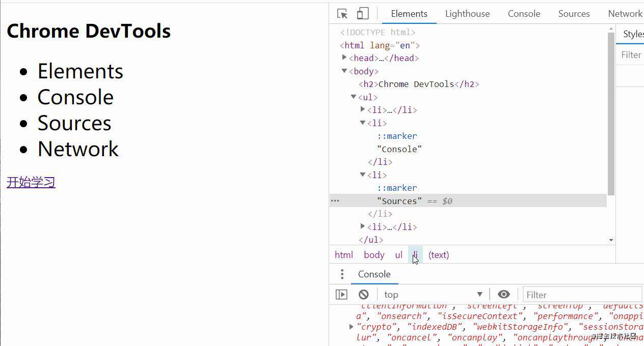
Task: Select ul in the breadcrumb bar
Action: pyautogui.click(x=398, y=255)
